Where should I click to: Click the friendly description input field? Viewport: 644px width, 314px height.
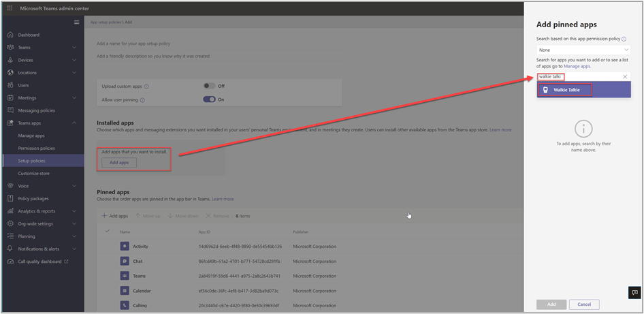pyautogui.click(x=219, y=56)
